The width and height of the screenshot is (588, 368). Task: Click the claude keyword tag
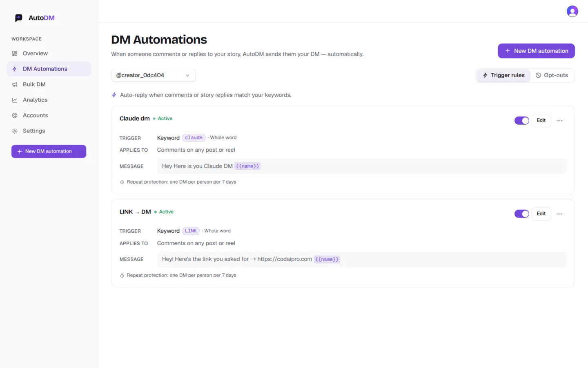click(194, 138)
